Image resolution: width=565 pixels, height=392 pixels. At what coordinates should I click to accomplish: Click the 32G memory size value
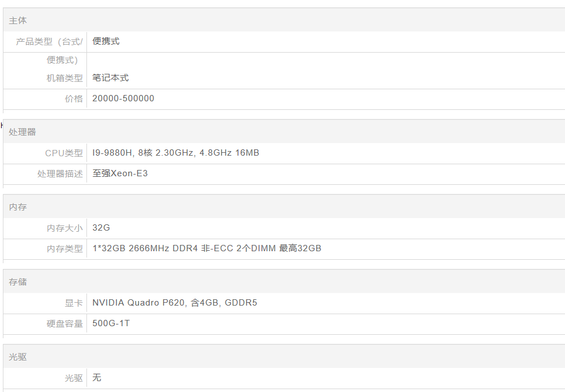point(101,228)
